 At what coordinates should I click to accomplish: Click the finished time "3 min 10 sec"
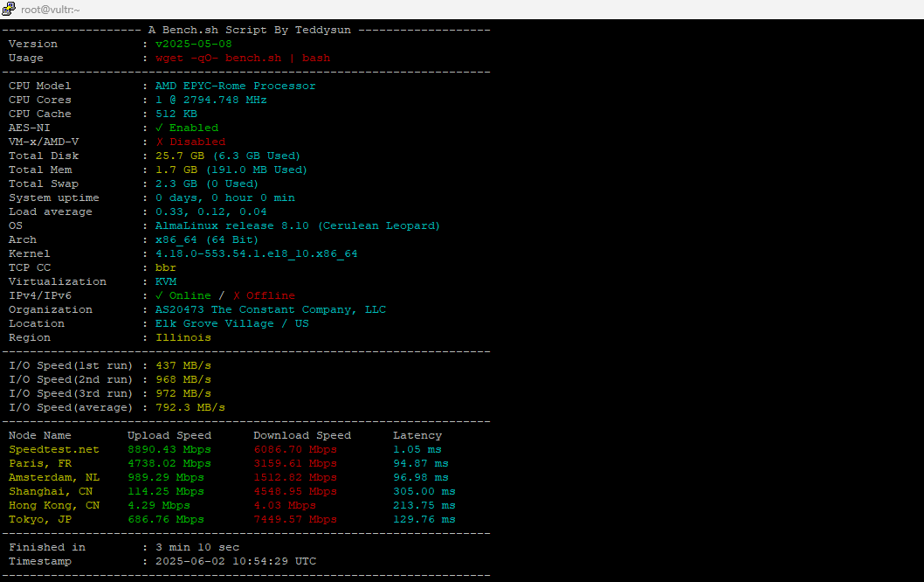[x=197, y=549]
